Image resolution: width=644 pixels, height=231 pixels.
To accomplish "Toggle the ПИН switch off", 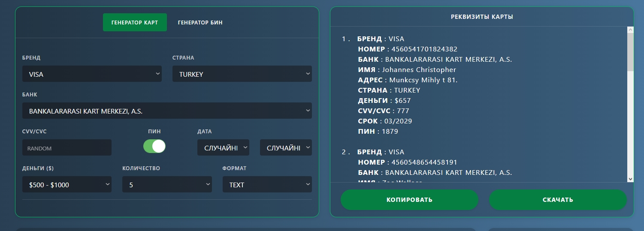I will click(154, 146).
